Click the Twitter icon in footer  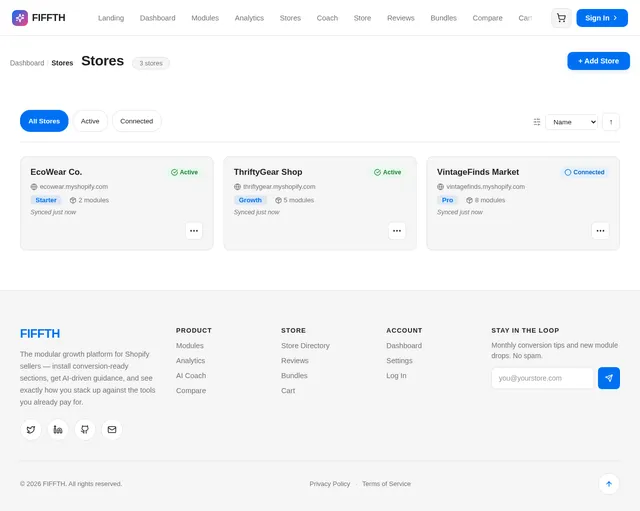point(31,429)
